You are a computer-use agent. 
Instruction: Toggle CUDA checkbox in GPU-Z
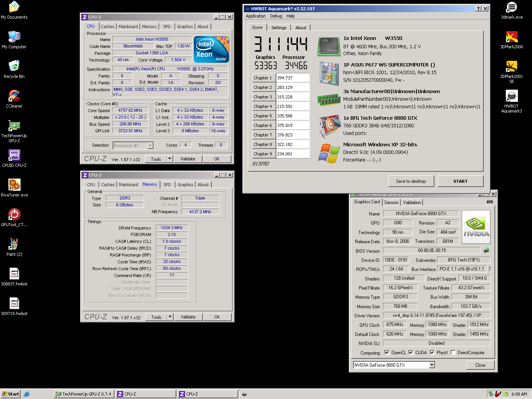point(411,352)
